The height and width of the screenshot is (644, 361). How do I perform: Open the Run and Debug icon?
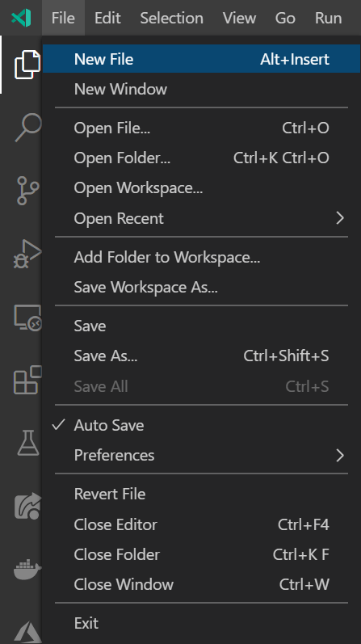(x=27, y=254)
